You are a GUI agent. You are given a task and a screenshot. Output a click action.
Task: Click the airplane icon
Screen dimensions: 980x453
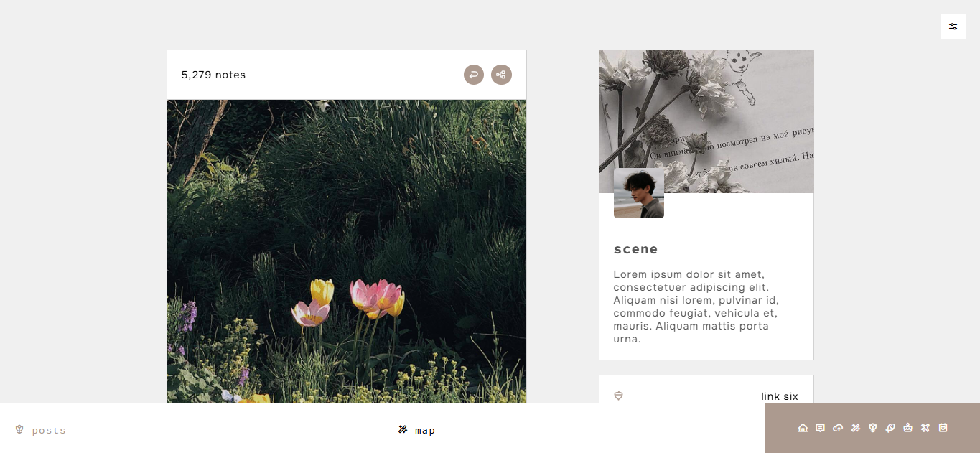[x=925, y=428]
